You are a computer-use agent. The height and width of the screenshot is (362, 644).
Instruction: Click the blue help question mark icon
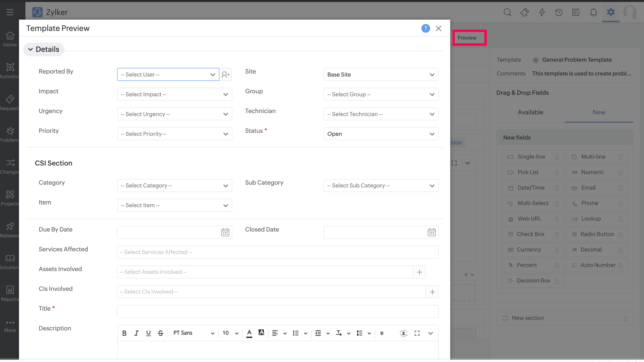(x=425, y=28)
